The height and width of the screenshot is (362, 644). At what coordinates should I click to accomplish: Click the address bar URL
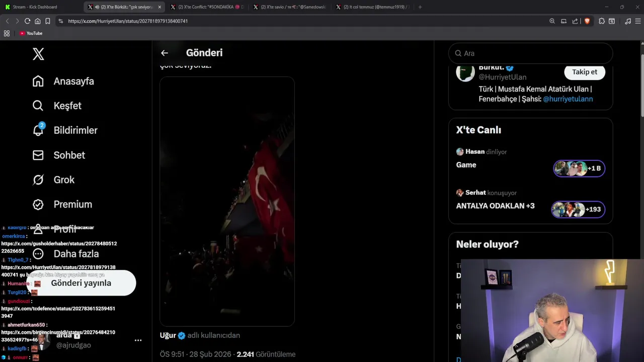[128, 21]
